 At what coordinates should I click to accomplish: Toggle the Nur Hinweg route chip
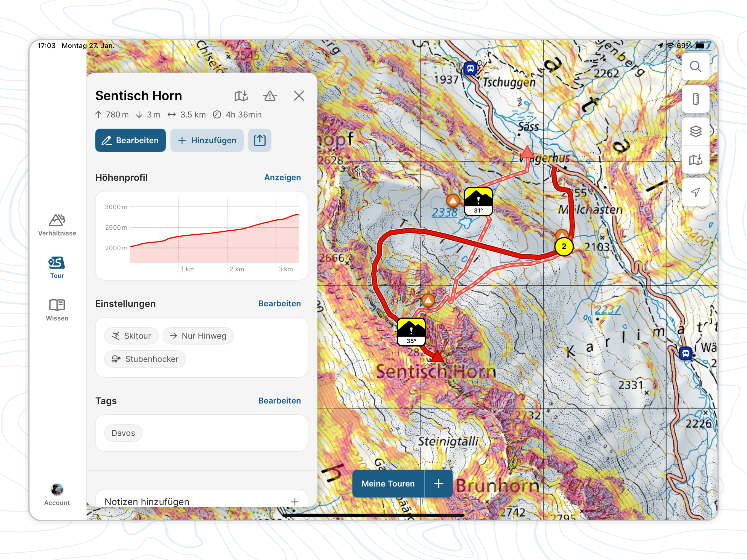[198, 336]
